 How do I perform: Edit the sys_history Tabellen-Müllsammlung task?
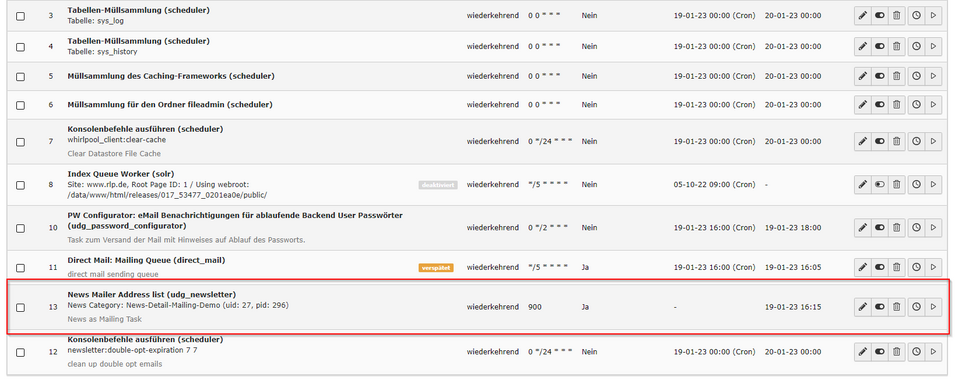[862, 46]
